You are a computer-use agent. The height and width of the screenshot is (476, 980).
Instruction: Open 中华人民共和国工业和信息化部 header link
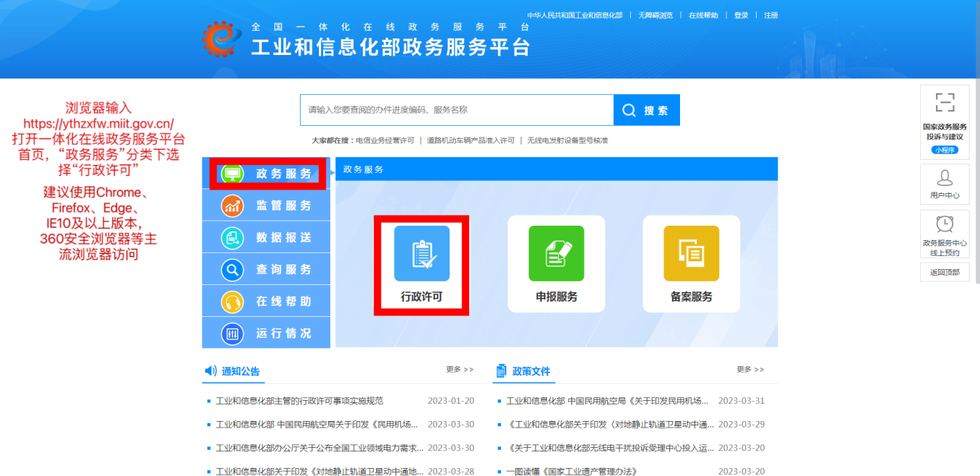tap(575, 15)
